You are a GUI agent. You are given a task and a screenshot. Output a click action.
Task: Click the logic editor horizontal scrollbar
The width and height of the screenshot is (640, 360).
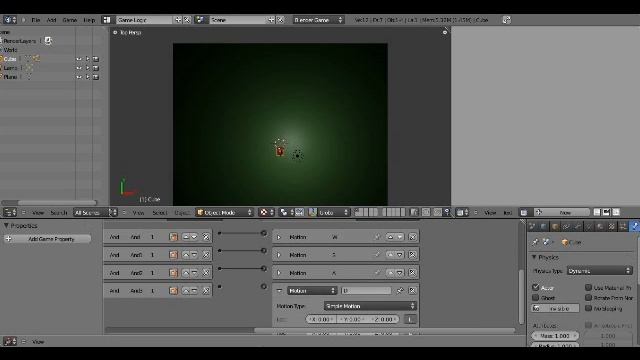tap(384, 330)
